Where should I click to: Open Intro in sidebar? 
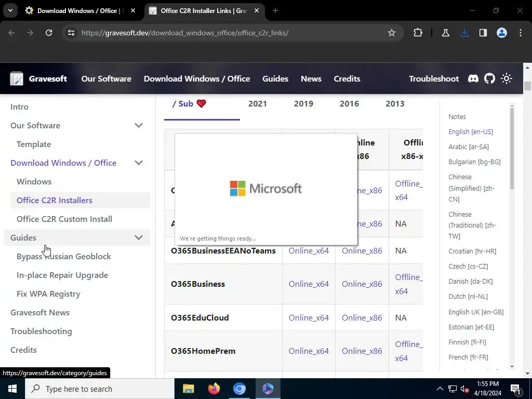pos(19,107)
